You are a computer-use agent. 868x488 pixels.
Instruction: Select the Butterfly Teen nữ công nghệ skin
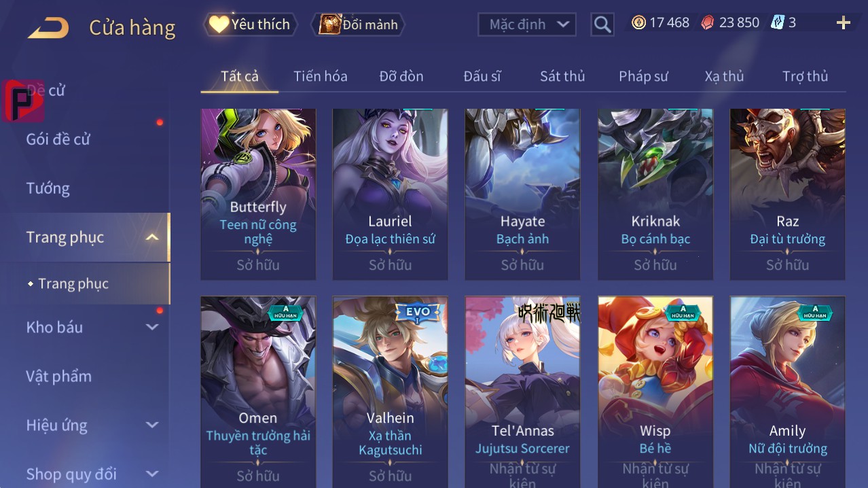(x=258, y=194)
